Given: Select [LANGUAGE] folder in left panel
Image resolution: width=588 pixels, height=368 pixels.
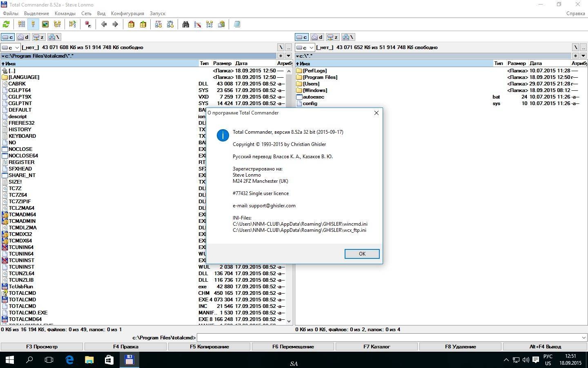Looking at the screenshot, I should (24, 77).
